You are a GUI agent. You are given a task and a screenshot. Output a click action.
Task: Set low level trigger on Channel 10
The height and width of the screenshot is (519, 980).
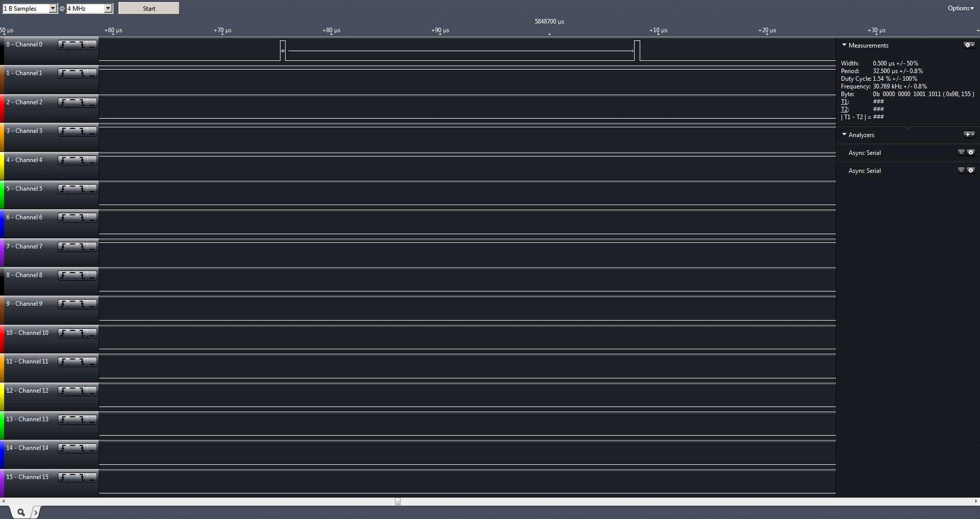92,333
